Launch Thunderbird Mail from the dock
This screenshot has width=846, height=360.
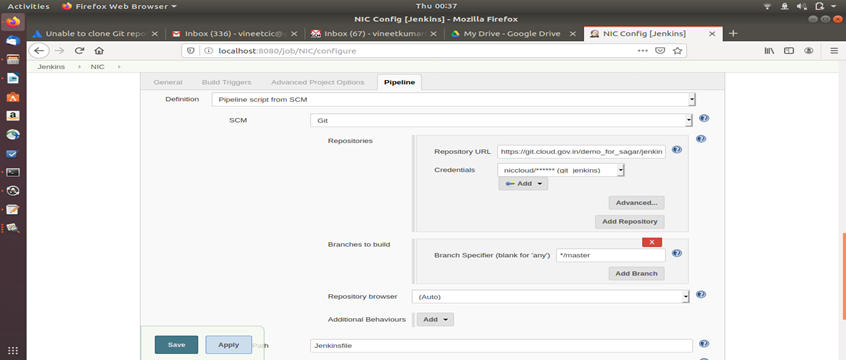13,40
